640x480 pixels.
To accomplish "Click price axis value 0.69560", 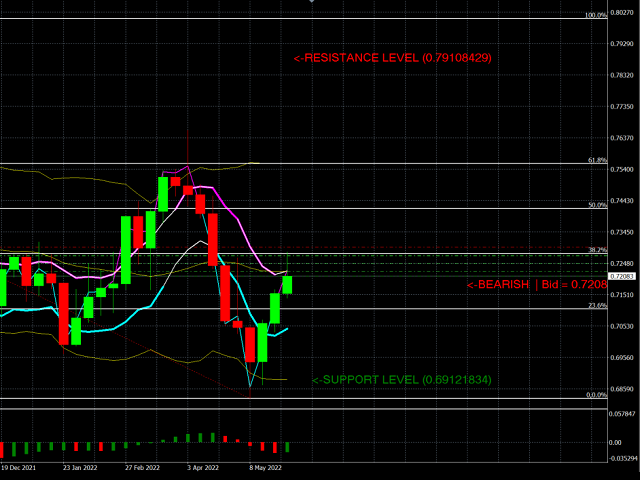I will pyautogui.click(x=622, y=358).
